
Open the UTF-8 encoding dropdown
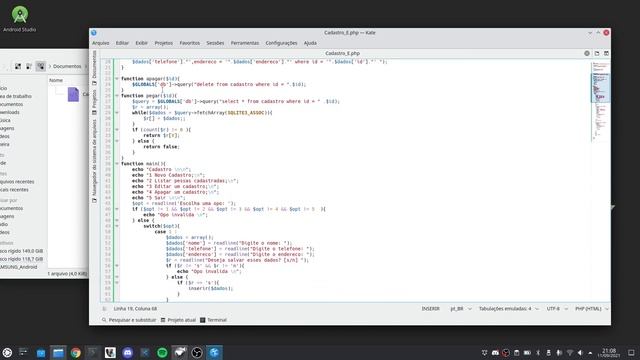(557, 309)
